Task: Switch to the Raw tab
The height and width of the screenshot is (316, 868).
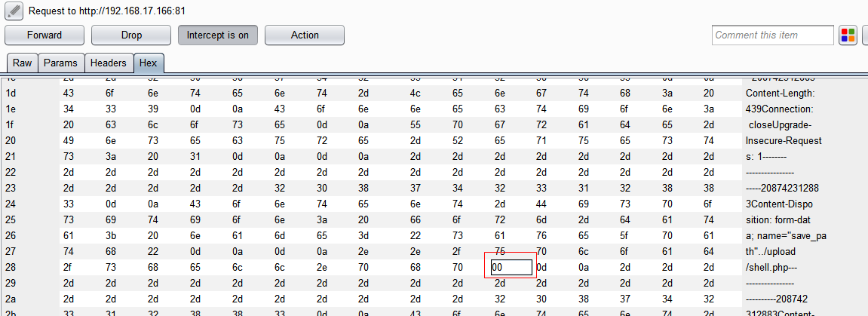Action: pyautogui.click(x=23, y=63)
